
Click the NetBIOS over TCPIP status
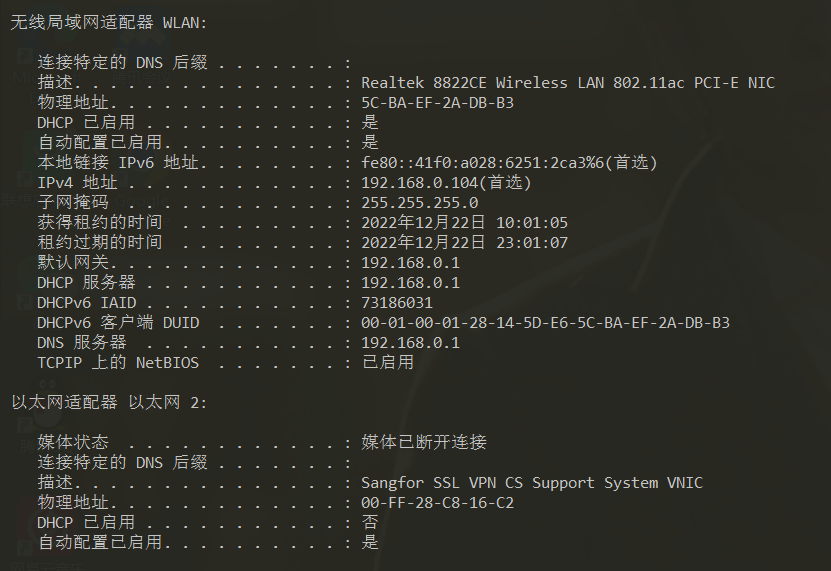387,362
